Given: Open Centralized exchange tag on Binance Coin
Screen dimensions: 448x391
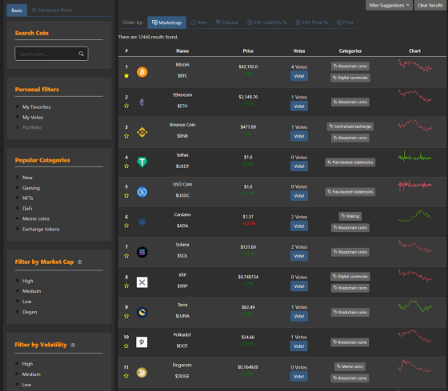Looking at the screenshot, I should pyautogui.click(x=350, y=127).
